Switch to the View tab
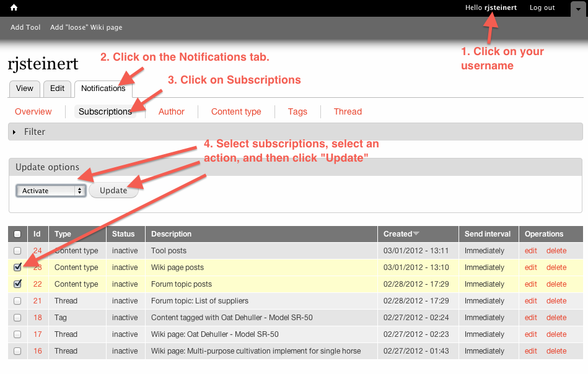This screenshot has height=374, width=588. 25,89
